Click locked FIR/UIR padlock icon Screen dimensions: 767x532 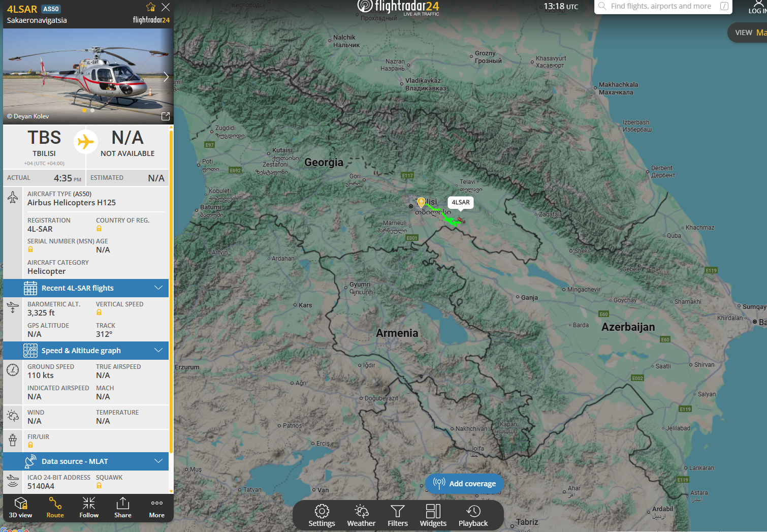[30, 445]
